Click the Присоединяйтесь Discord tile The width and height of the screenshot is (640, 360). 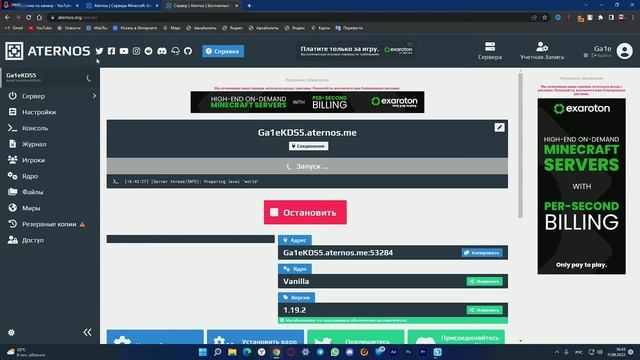coord(456,337)
